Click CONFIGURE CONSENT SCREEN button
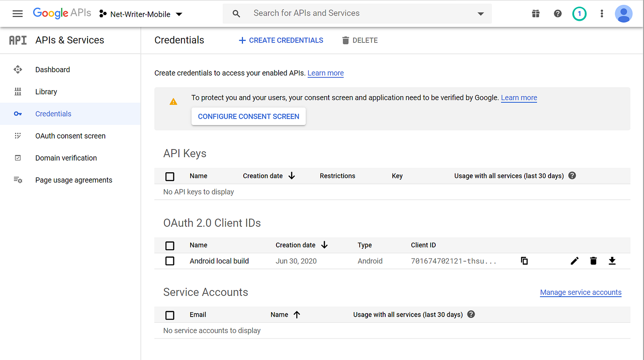The image size is (644, 360). click(x=249, y=116)
